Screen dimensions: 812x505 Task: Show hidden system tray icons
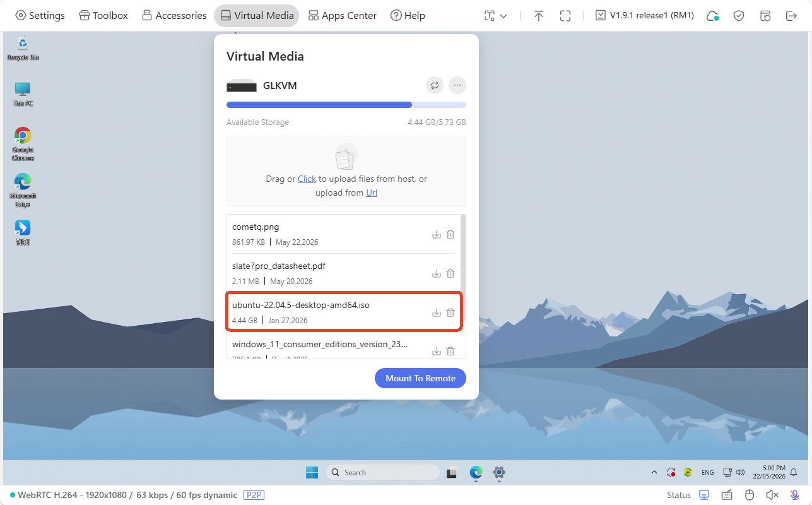(654, 472)
